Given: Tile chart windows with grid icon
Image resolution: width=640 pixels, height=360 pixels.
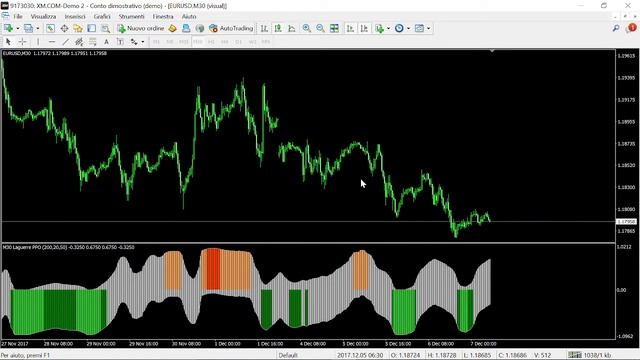Looking at the screenshot, I should (334, 28).
